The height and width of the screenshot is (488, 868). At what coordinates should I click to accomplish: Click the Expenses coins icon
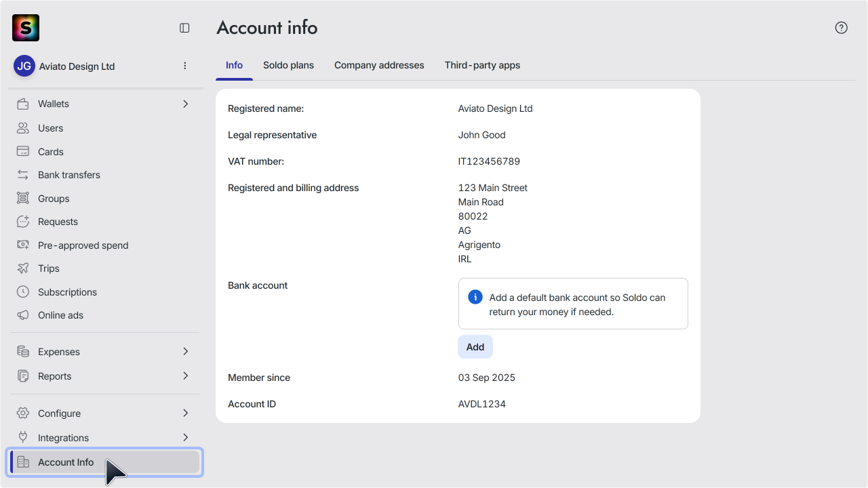pos(23,352)
